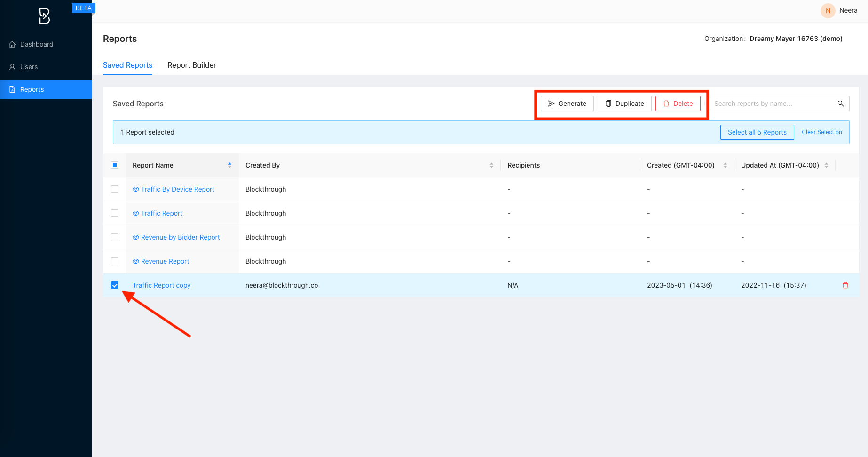Click the Neera username label

coord(848,10)
